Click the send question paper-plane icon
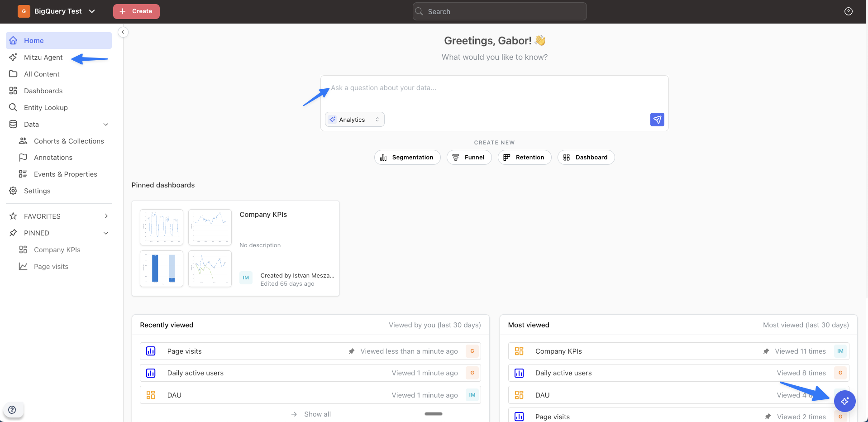The width and height of the screenshot is (868, 422). tap(657, 120)
